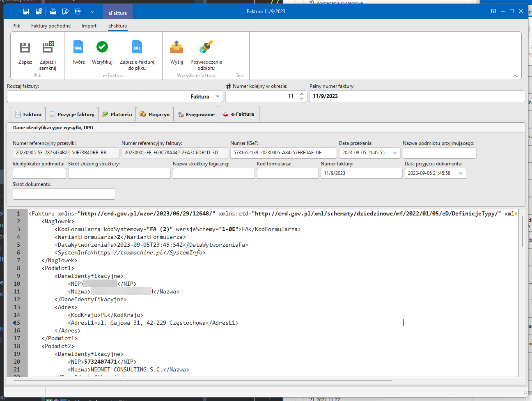Image resolution: width=532 pixels, height=401 pixels.
Task: Click the Skrót dokumentu input field
Action: [x=64, y=194]
